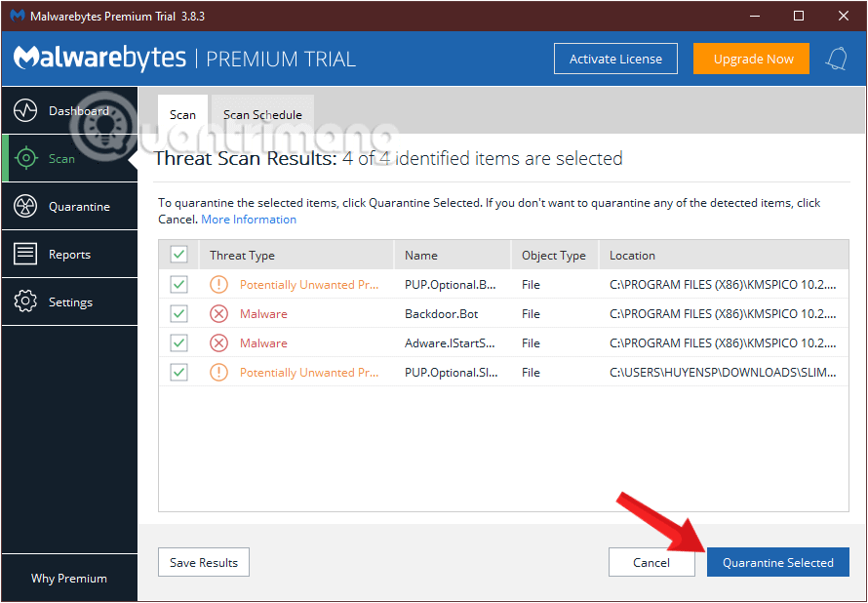Click the C:\USERS\HUYENSP\DOWNLOADS location cell

723,373
